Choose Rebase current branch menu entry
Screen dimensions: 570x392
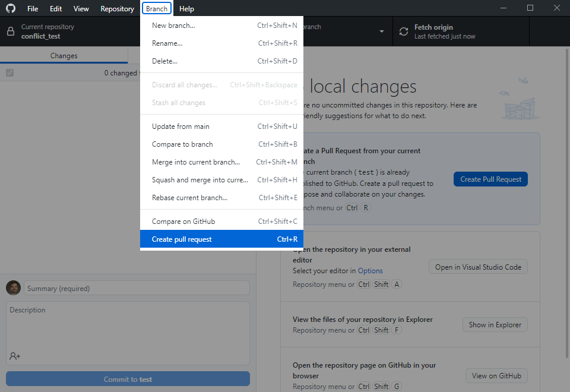point(221,198)
